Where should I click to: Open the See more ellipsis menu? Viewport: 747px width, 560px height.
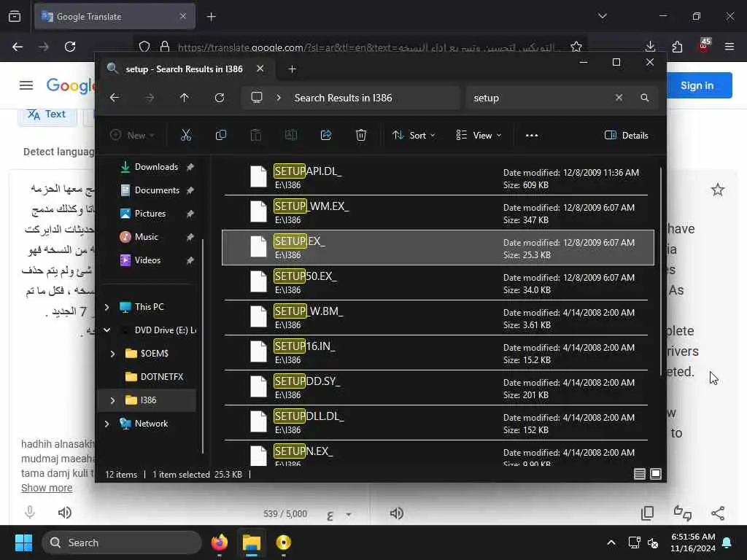coord(532,135)
